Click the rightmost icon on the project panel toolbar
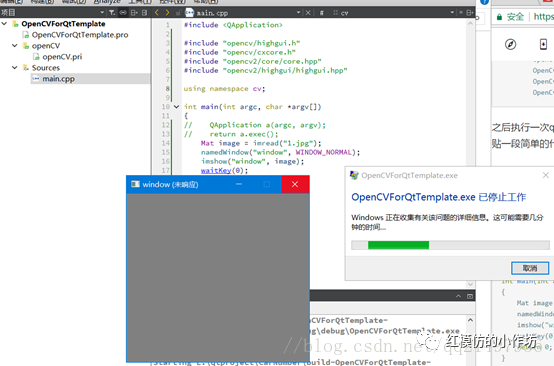Screen dimensions: 554x366 tap(144, 13)
